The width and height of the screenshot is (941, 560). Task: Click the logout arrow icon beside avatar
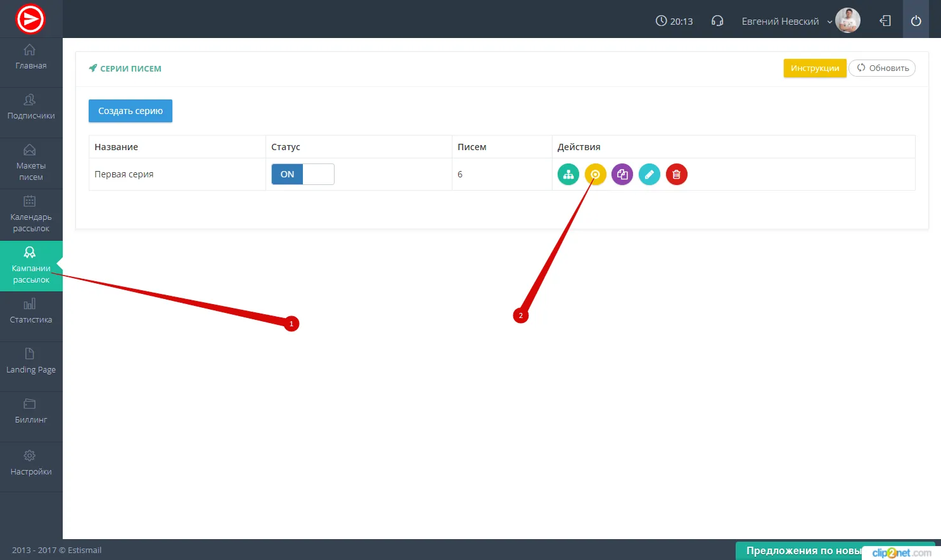pos(885,21)
